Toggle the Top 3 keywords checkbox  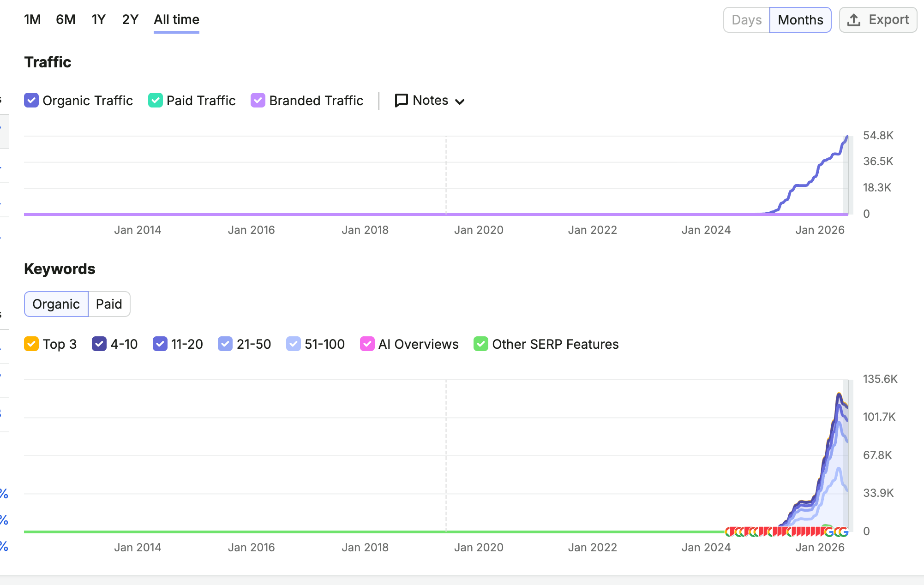point(31,344)
